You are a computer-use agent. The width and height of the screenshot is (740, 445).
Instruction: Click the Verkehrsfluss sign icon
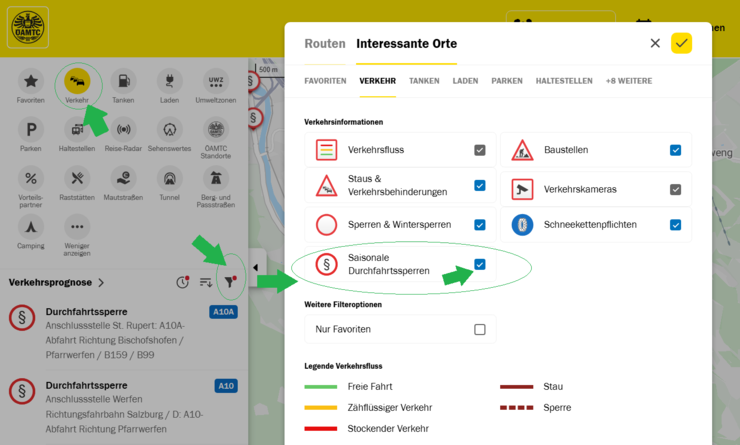pos(326,150)
